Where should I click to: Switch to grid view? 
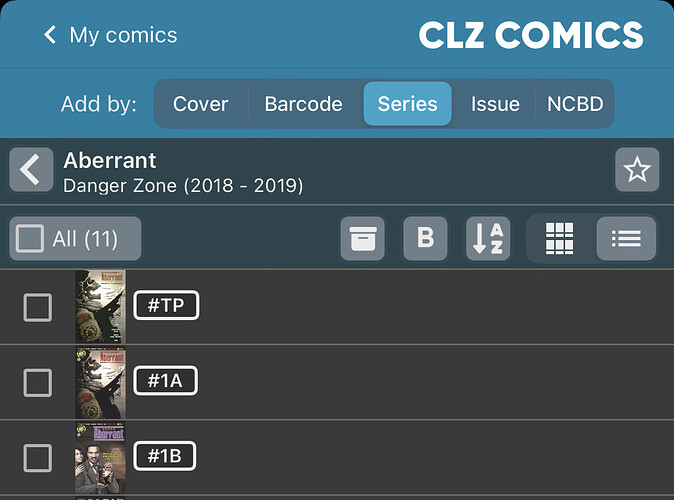pyautogui.click(x=560, y=238)
